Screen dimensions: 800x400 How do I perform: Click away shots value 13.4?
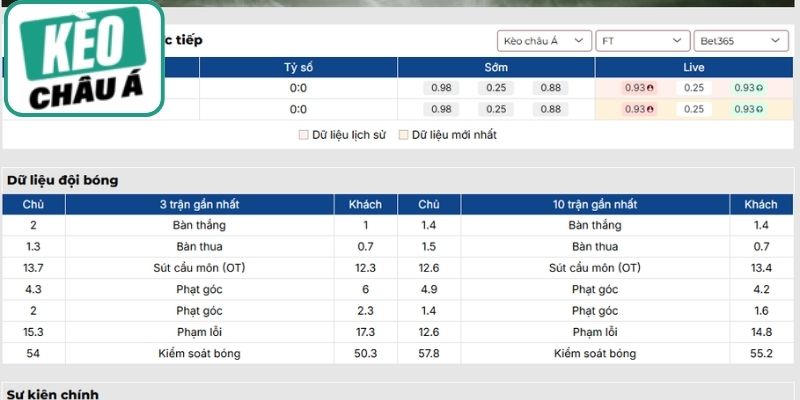pos(761,268)
